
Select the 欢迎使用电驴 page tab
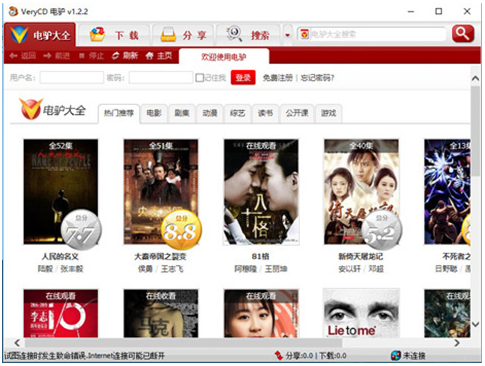tap(224, 57)
